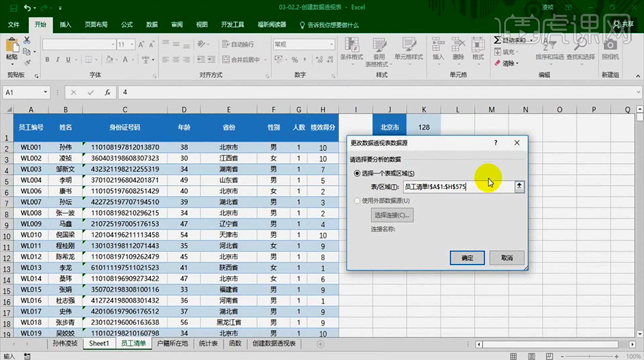Click the fill color bucket swatch
This screenshot has width=644, height=360.
point(109,60)
